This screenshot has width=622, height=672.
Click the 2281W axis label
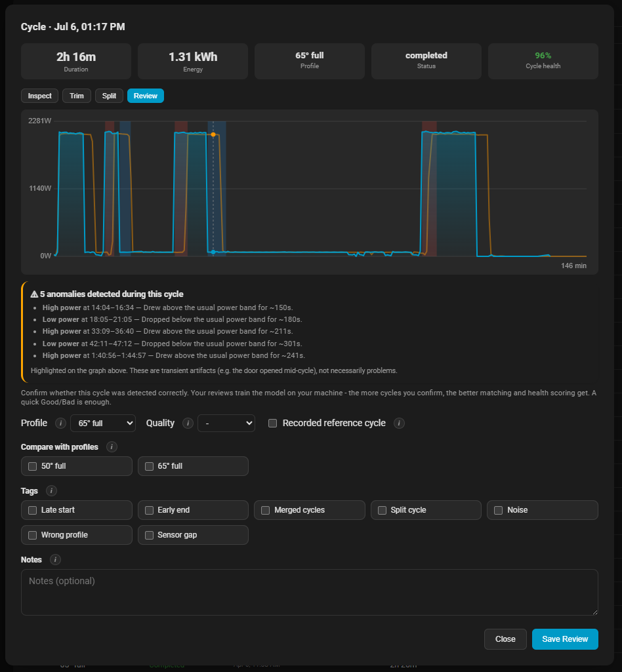pyautogui.click(x=39, y=121)
